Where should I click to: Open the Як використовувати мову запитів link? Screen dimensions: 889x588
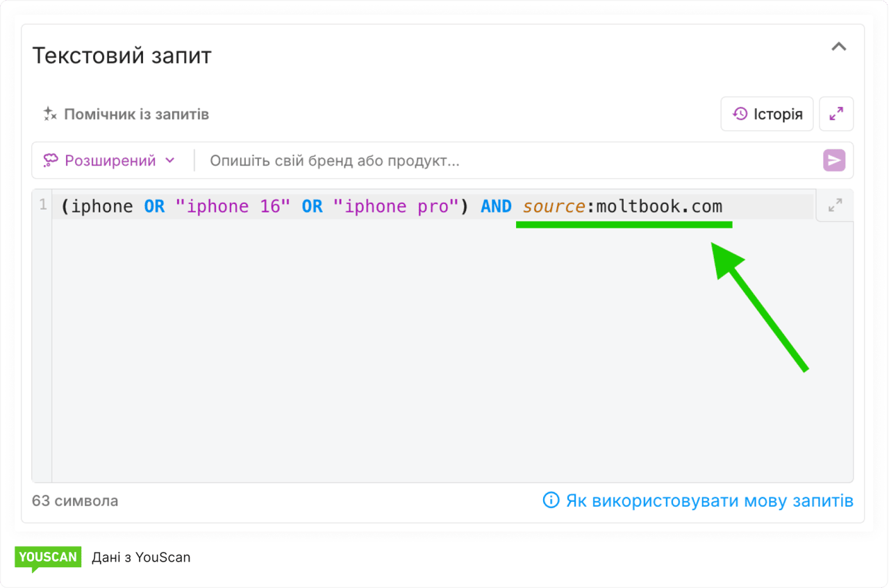(709, 501)
